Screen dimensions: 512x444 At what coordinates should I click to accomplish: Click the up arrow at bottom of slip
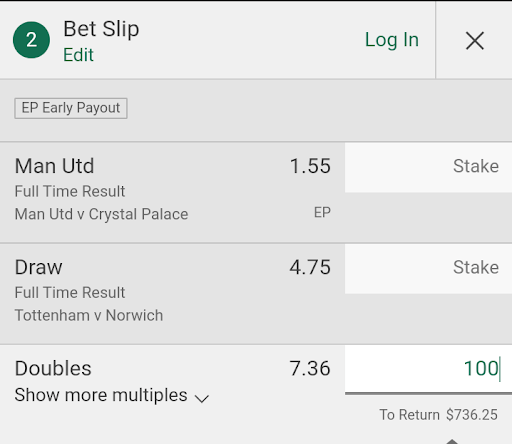click(x=452, y=441)
